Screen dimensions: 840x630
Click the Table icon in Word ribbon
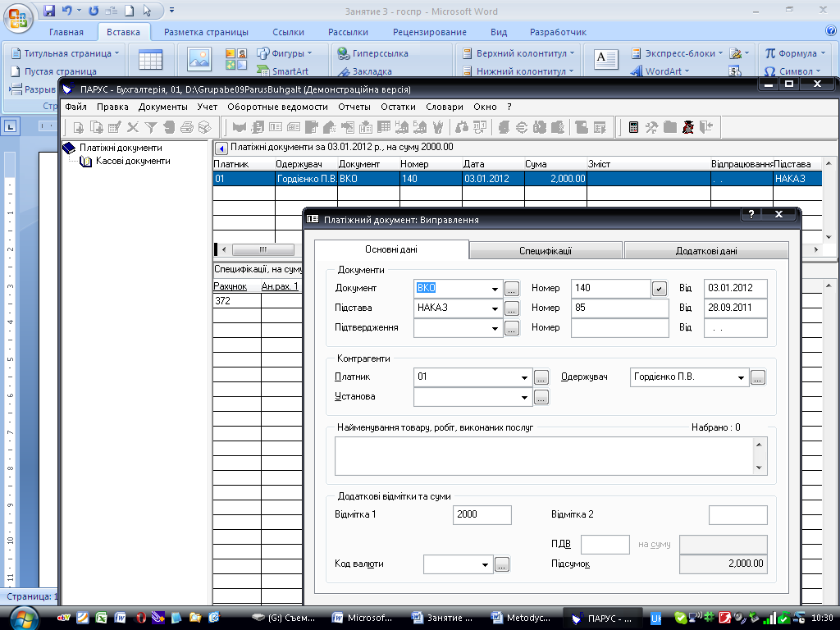point(151,60)
